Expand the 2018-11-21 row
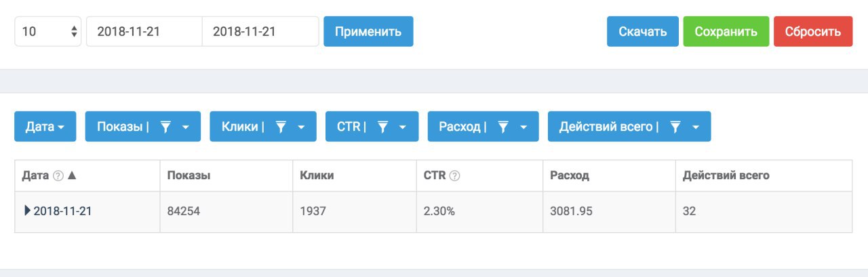The height and width of the screenshot is (277, 868). [27, 211]
